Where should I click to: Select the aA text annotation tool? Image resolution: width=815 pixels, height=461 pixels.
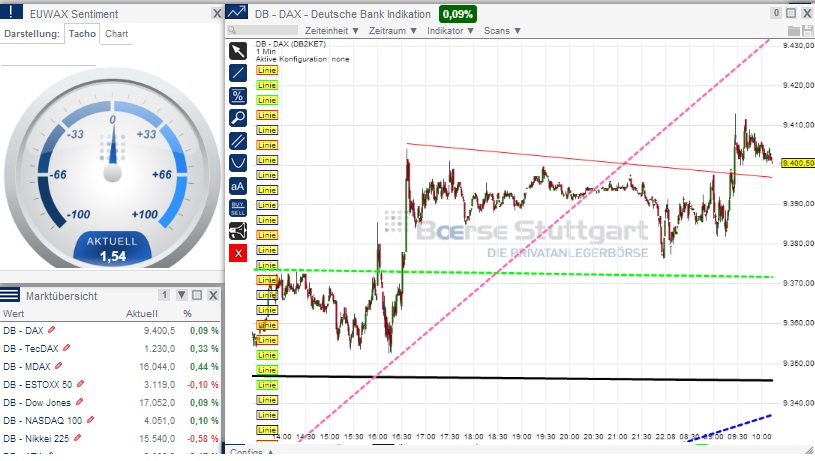(x=238, y=186)
